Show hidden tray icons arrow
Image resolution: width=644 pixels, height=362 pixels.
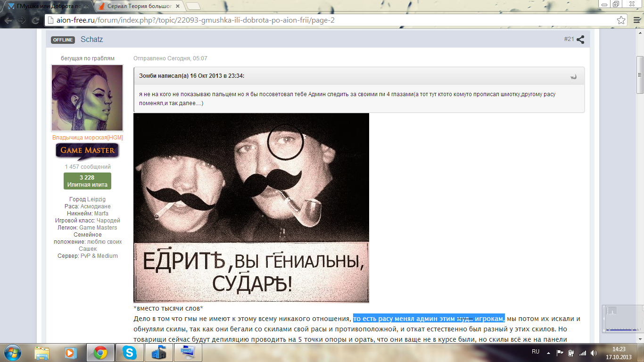[548, 352]
